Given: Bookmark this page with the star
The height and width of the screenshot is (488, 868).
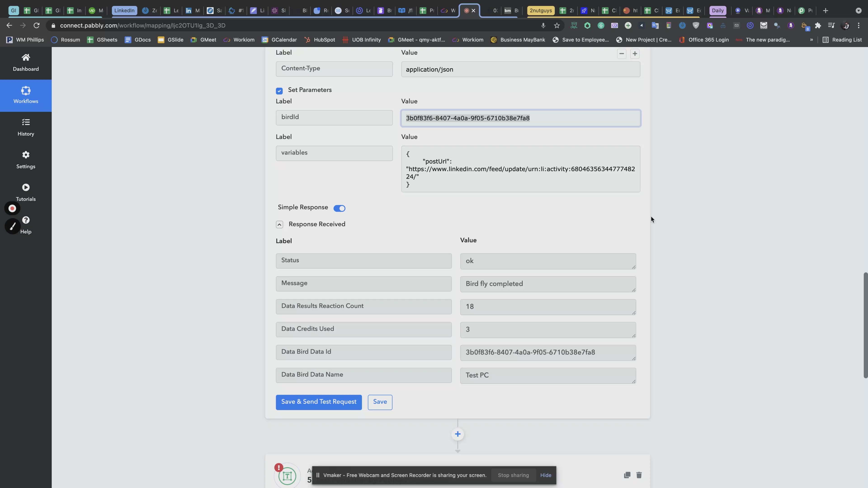Looking at the screenshot, I should click(557, 25).
